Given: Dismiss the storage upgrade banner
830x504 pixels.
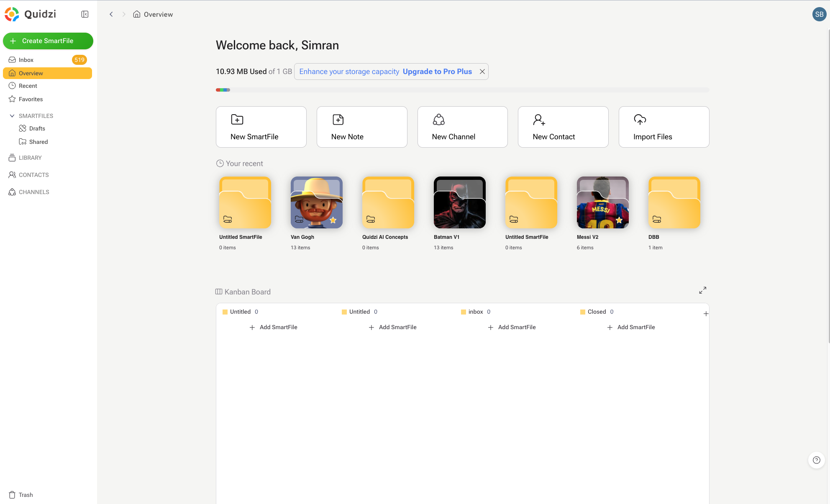Looking at the screenshot, I should [482, 72].
